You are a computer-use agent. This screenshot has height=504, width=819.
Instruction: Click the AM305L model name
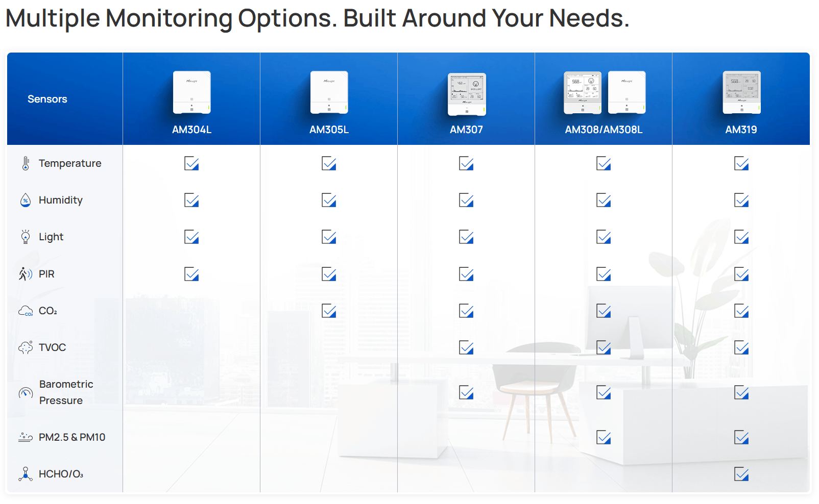pos(329,130)
